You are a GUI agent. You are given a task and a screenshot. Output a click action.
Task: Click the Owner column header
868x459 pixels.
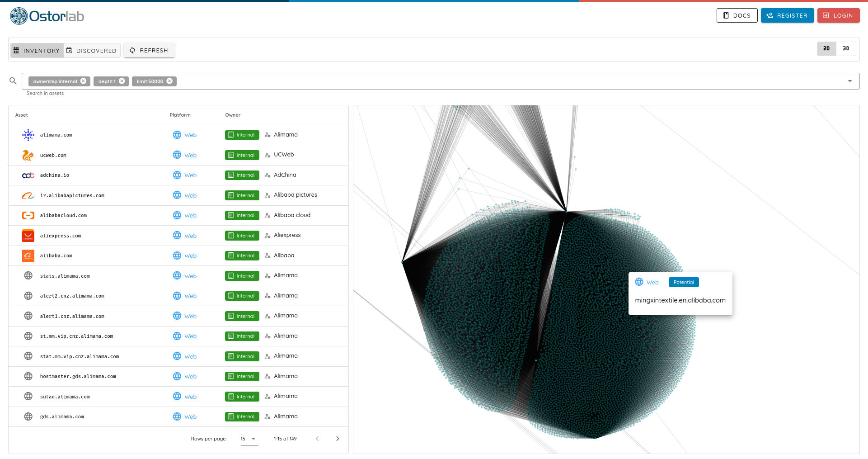(x=233, y=115)
